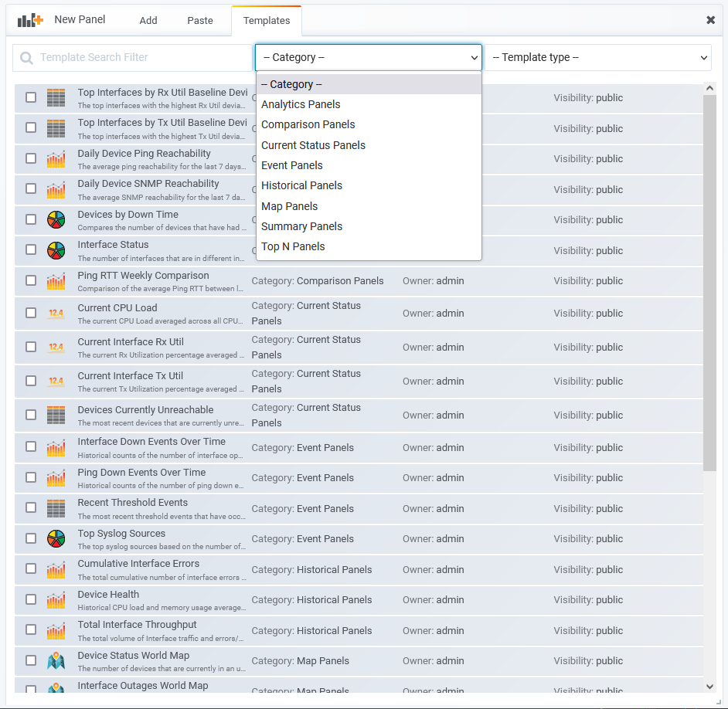The height and width of the screenshot is (709, 728).
Task: Click the pie chart icon for Devices by Down Time
Action: coord(56,219)
